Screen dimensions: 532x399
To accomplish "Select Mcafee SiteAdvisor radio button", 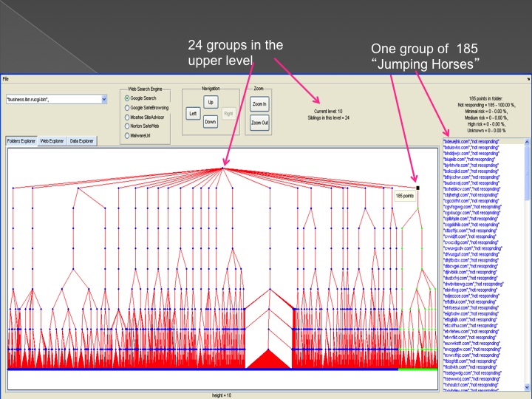I will (x=127, y=117).
